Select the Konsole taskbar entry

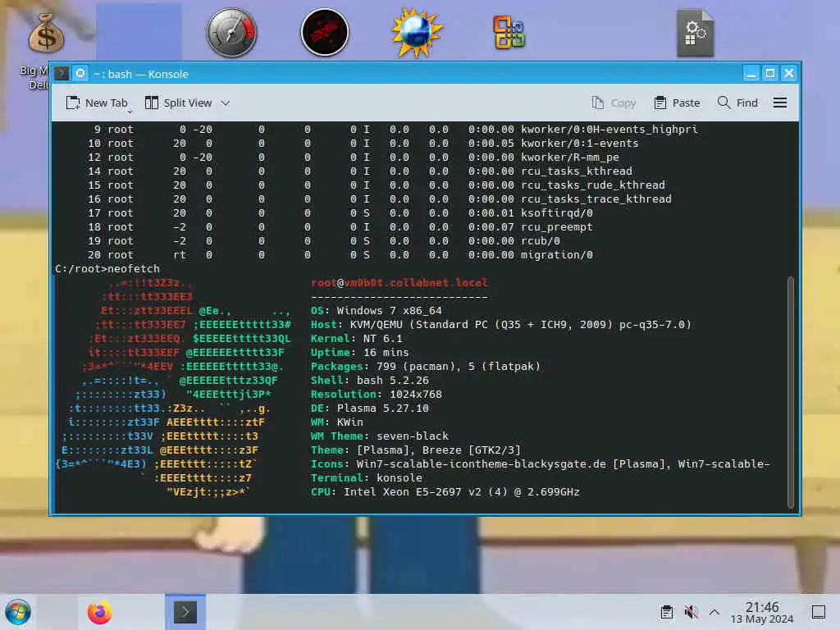pyautogui.click(x=185, y=612)
